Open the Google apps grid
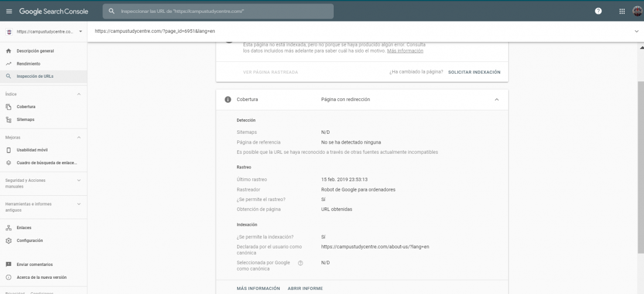644x294 pixels. pyautogui.click(x=622, y=12)
